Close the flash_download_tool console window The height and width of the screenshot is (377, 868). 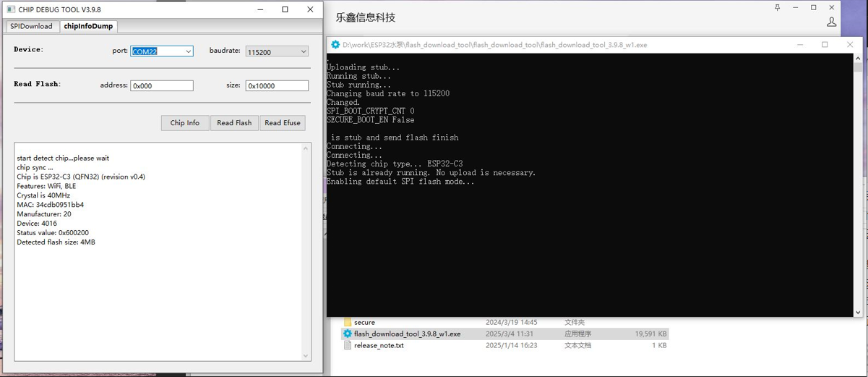point(850,45)
